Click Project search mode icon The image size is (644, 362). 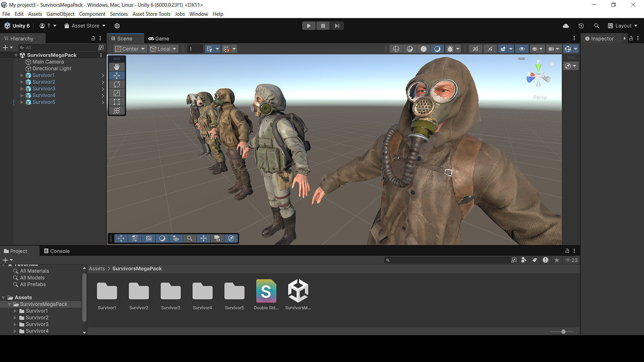click(514, 260)
